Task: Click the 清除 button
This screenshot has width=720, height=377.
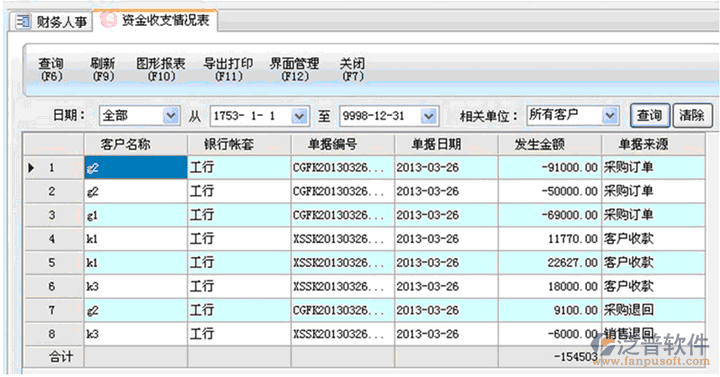Action: pyautogui.click(x=692, y=115)
